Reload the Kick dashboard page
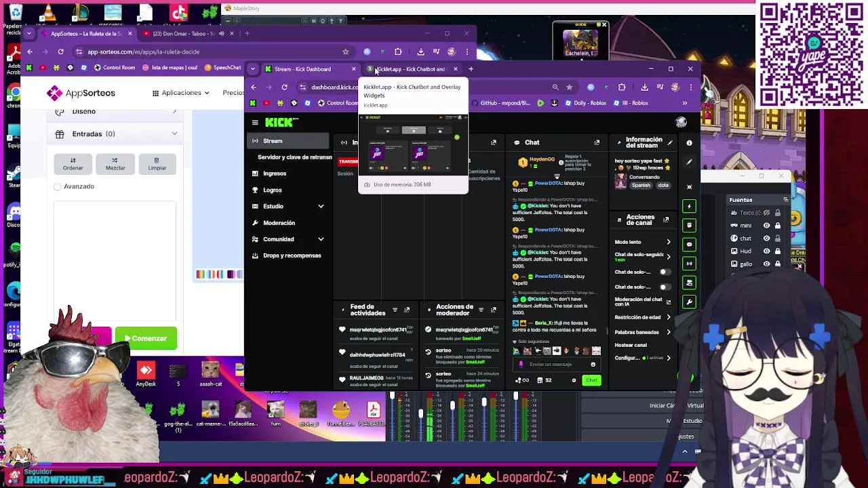Viewport: 868px width, 488px height. [x=284, y=87]
